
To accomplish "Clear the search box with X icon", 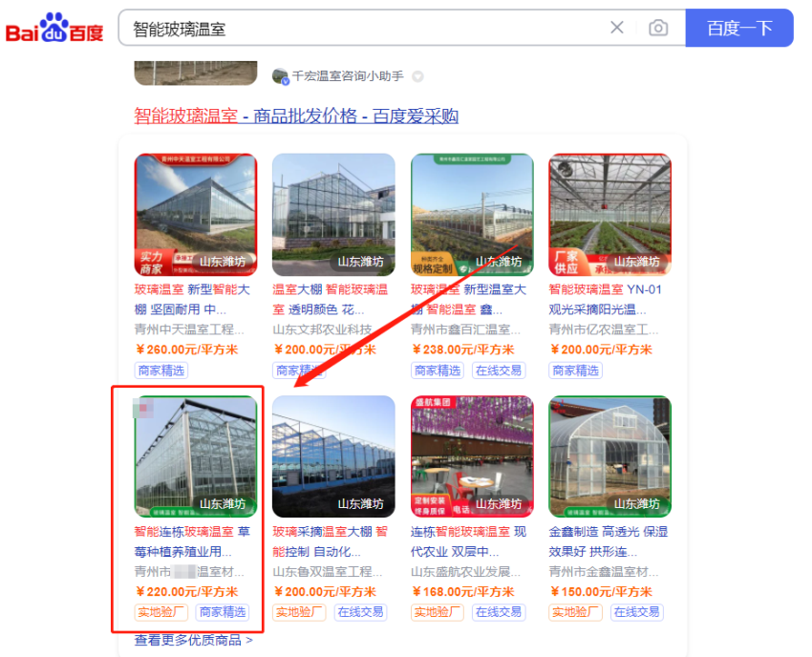I will point(617,28).
